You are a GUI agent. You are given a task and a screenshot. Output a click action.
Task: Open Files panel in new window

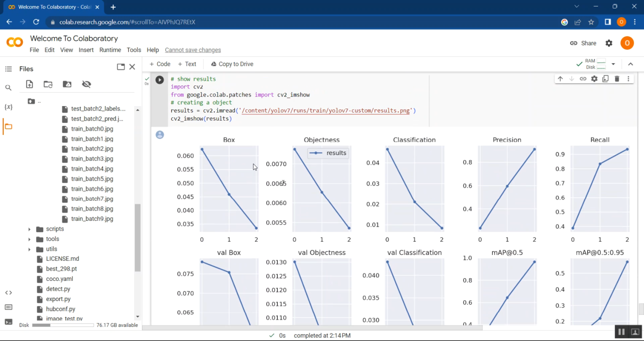[121, 67]
